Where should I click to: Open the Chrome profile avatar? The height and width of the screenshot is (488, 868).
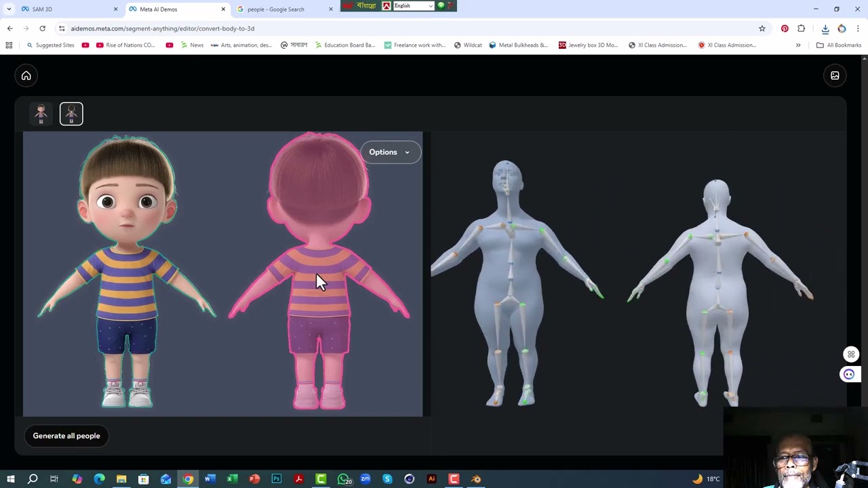(x=842, y=28)
